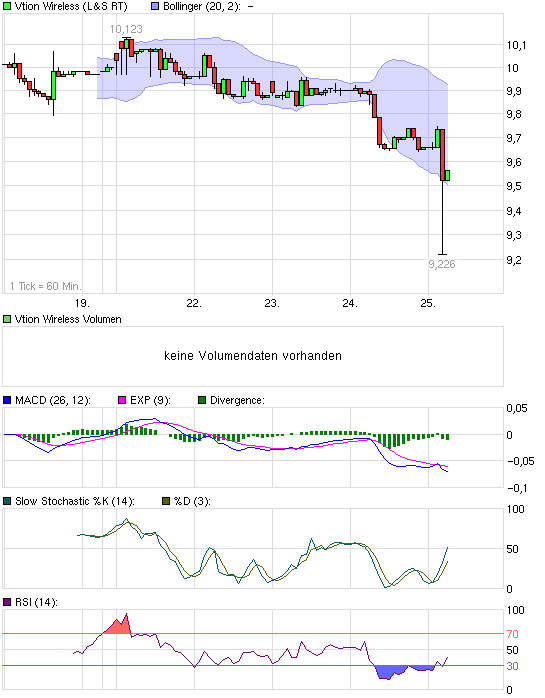545x698 pixels.
Task: Click the 'Vtion Wireless (L&S RT)' title
Action: (x=71, y=7)
